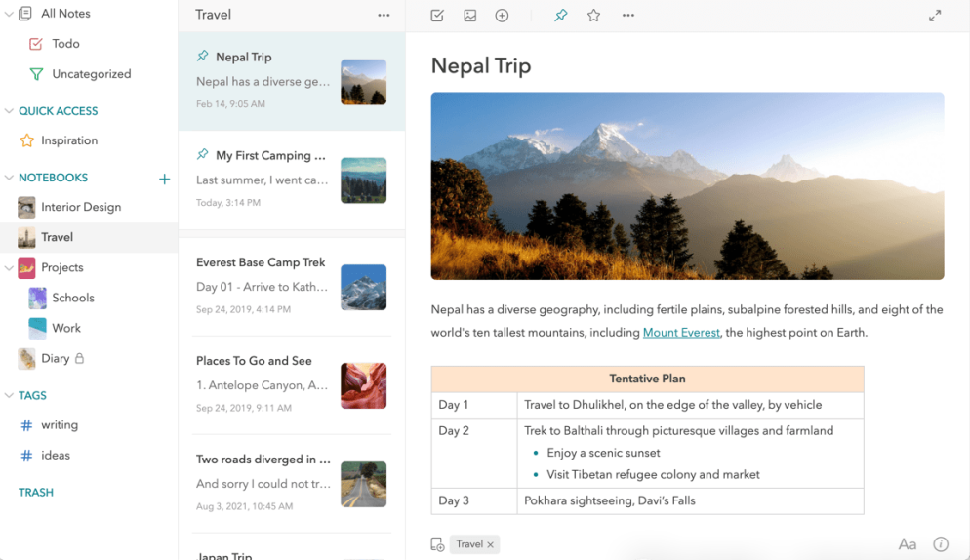Click the Visit Tibetan refugee colony bullet
The height and width of the screenshot is (560, 970).
(x=653, y=474)
